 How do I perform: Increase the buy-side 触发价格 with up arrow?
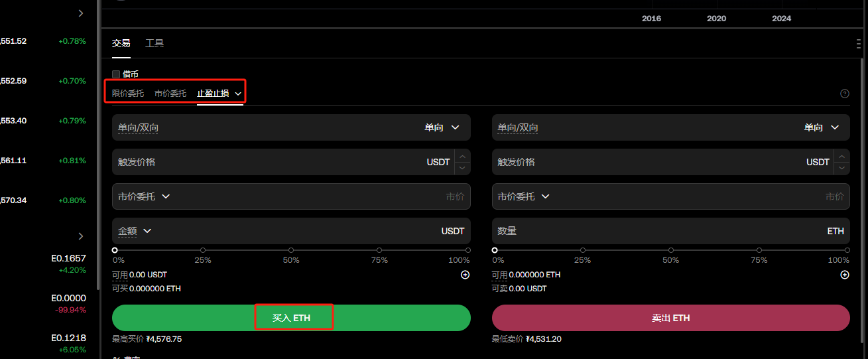[x=462, y=156]
